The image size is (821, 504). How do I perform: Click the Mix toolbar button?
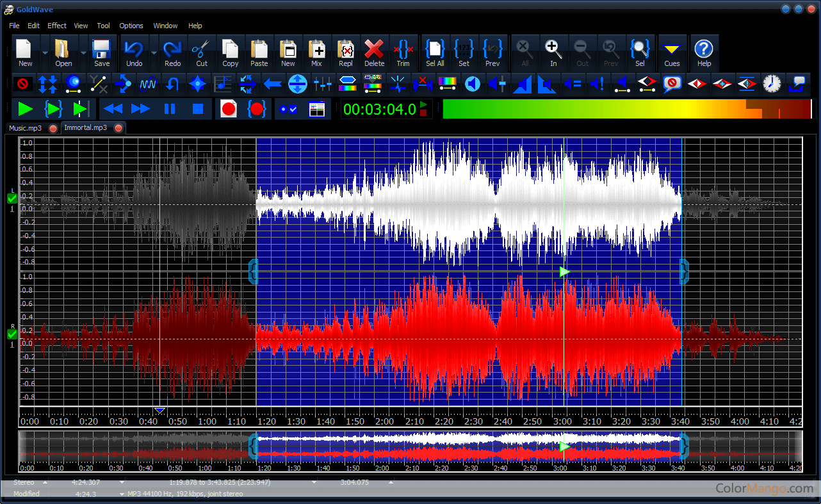point(316,53)
